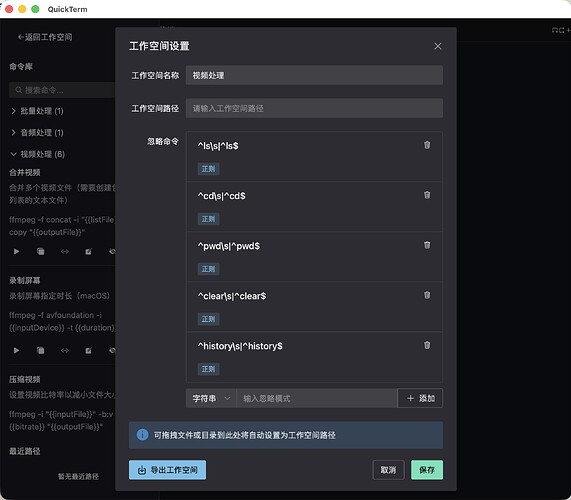The width and height of the screenshot is (571, 500).
Task: Delete the ^cd ignore rule
Action: point(427,195)
